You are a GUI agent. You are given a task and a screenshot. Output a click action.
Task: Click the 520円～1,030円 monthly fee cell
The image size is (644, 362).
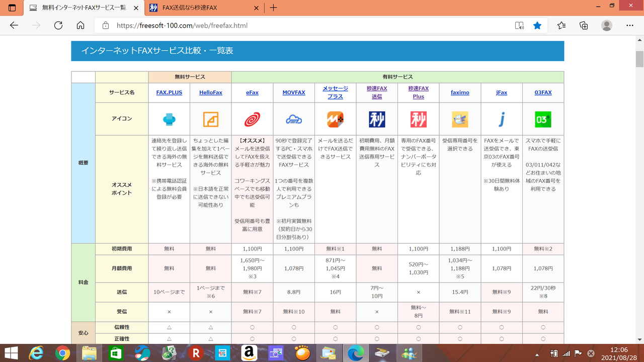(419, 268)
